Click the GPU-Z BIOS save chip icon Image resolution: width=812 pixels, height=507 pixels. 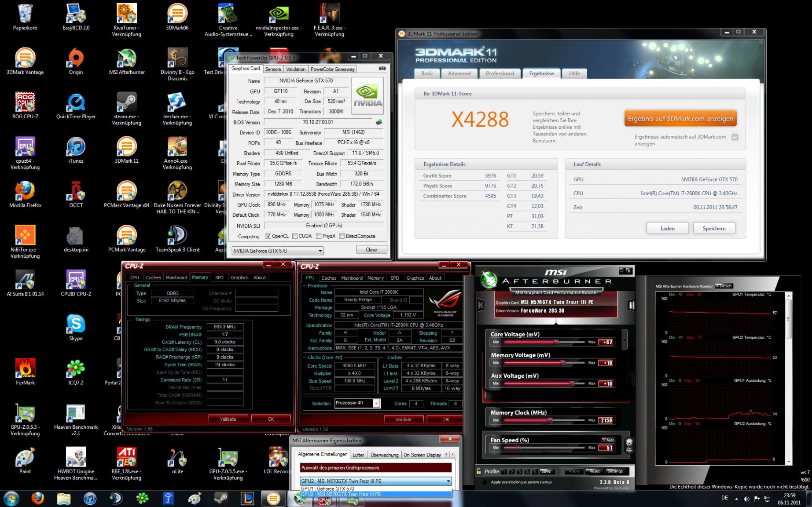378,122
